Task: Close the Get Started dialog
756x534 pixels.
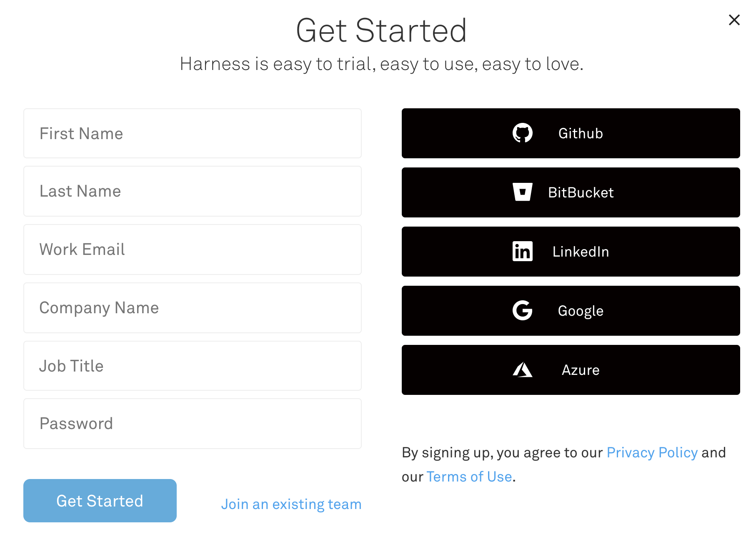Action: (x=734, y=20)
